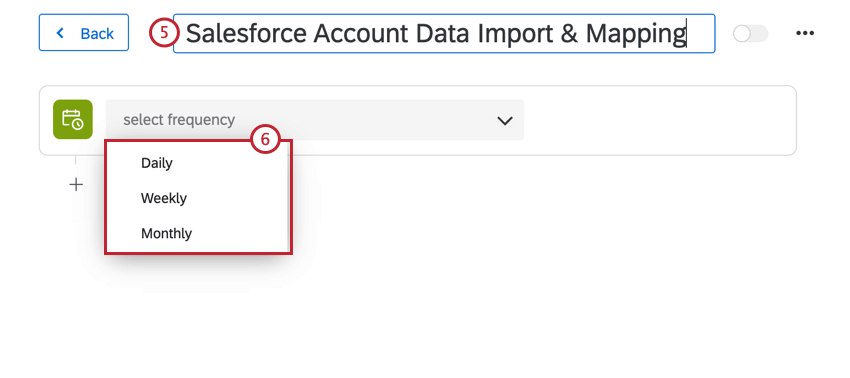Click the green schedule calendar icon
The width and height of the screenshot is (850, 378).
[73, 119]
